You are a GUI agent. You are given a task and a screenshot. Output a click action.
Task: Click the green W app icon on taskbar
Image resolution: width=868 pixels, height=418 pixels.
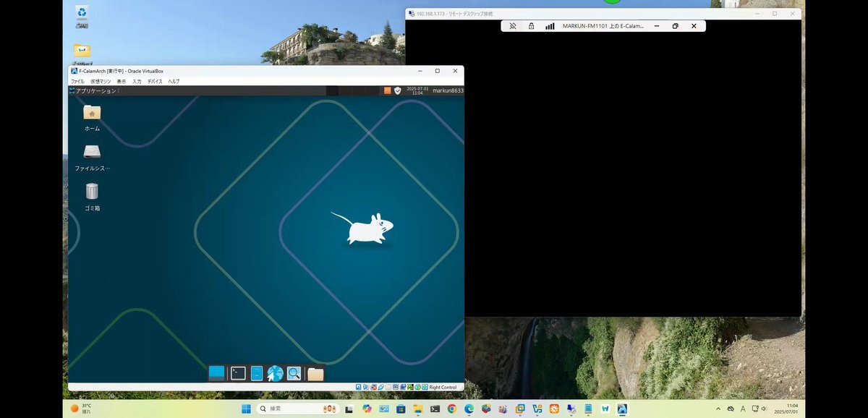(605, 409)
